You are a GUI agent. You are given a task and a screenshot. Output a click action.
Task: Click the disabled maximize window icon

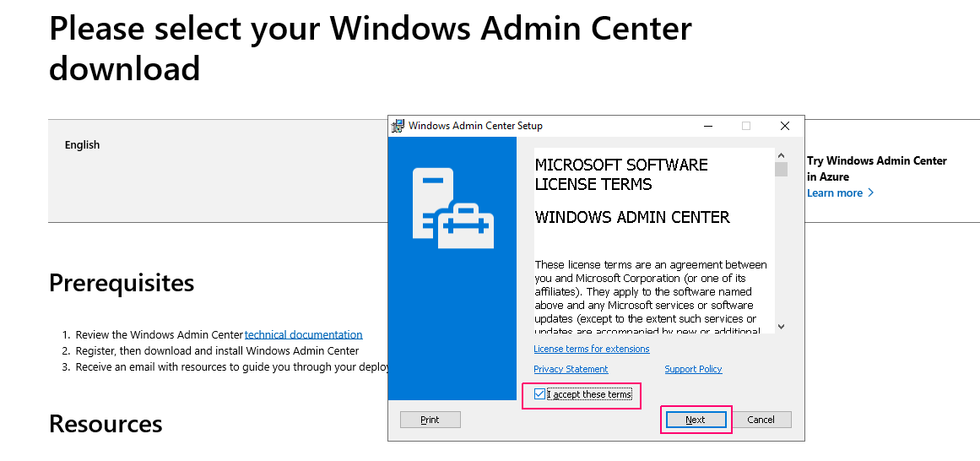point(746,126)
